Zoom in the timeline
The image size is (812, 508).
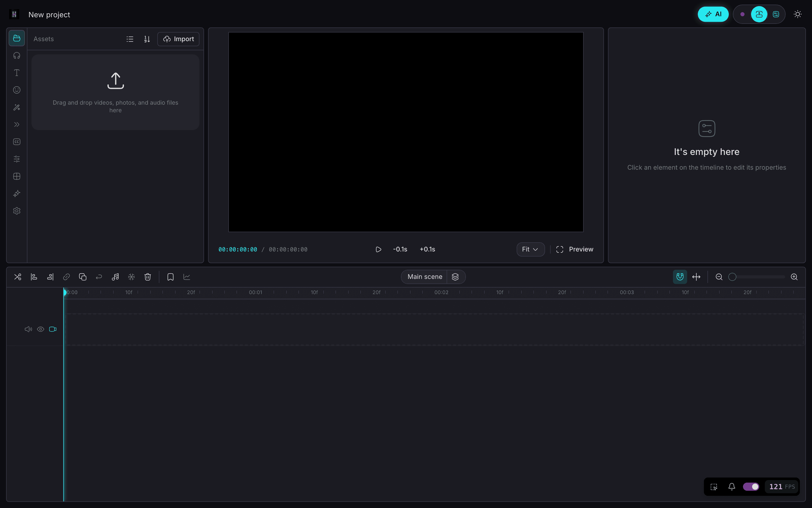pos(794,277)
